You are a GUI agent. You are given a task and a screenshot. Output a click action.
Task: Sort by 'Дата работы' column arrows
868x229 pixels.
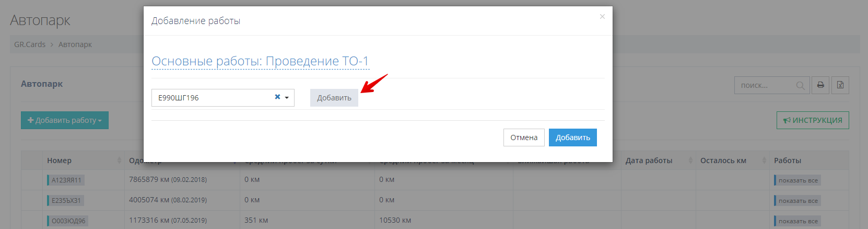point(690,161)
